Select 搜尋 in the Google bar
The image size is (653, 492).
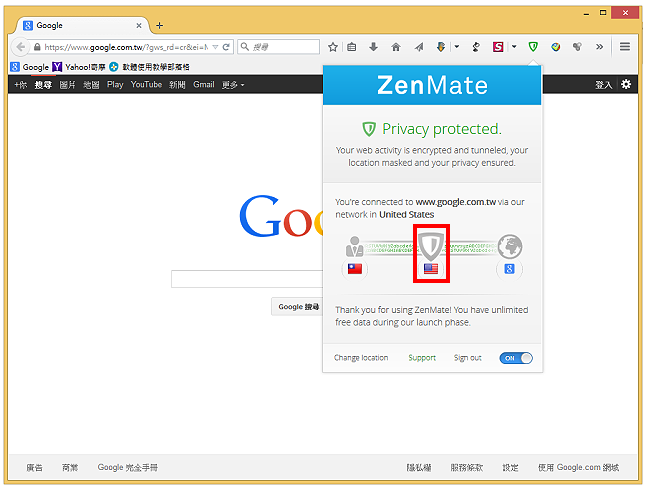tap(43, 85)
